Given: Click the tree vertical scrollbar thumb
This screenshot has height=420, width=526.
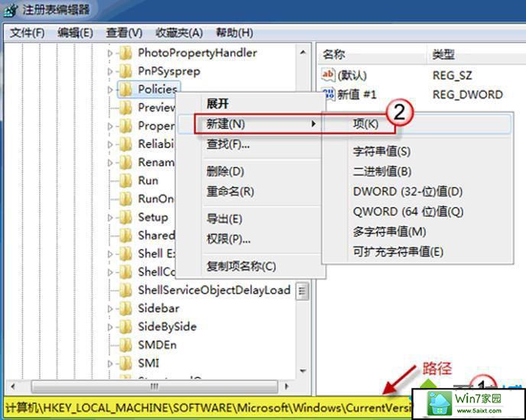Looking at the screenshot, I should (x=303, y=291).
